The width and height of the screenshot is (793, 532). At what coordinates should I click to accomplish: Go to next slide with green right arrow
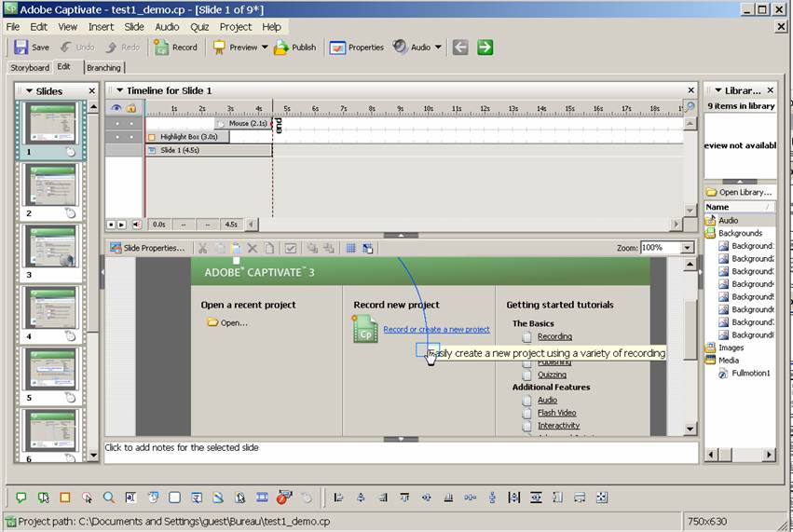click(x=485, y=47)
